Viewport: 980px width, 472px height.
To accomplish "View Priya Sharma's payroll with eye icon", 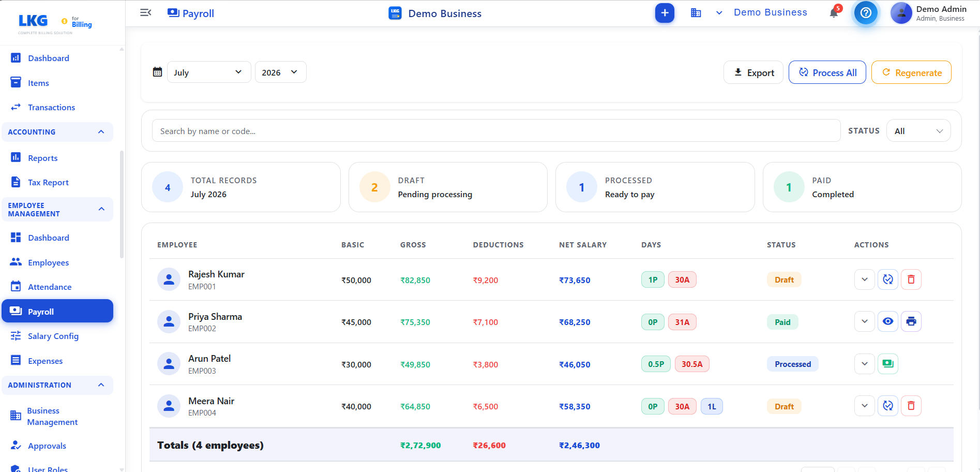I will 888,321.
